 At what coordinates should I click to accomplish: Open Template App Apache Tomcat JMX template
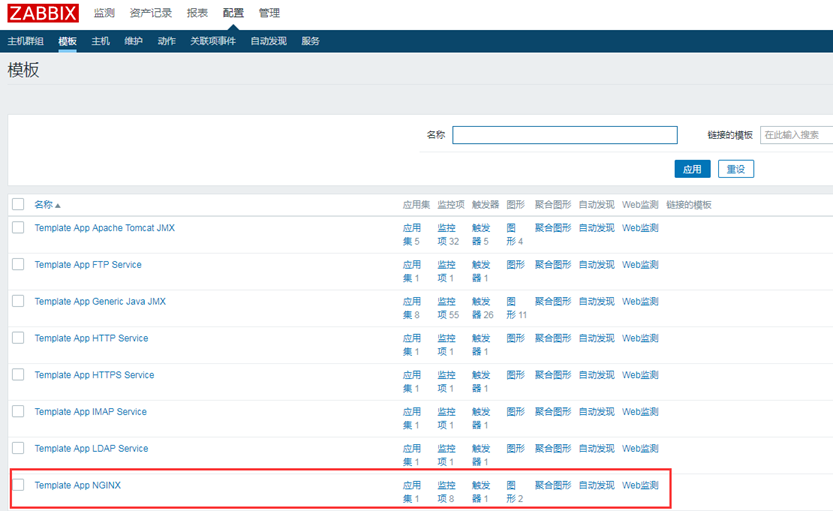pos(105,228)
